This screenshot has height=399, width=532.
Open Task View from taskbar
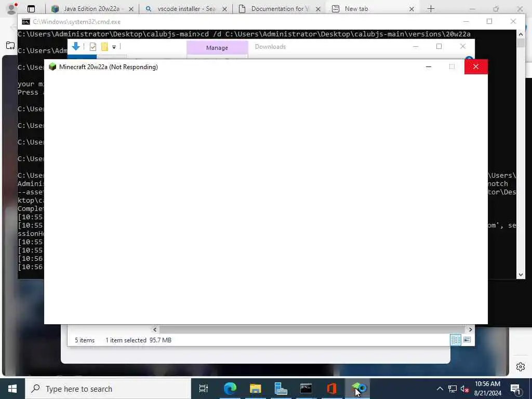click(204, 389)
